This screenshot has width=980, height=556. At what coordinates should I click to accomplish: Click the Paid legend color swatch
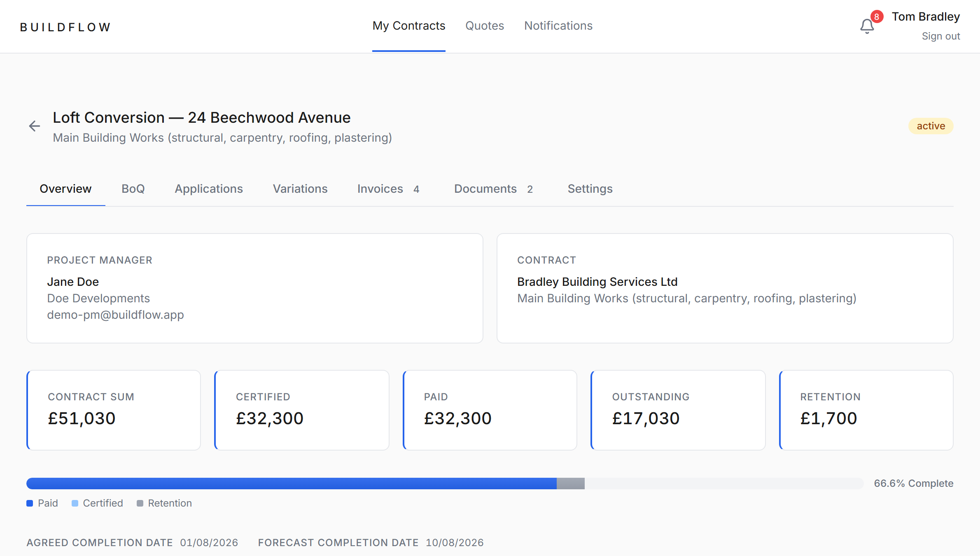[30, 503]
